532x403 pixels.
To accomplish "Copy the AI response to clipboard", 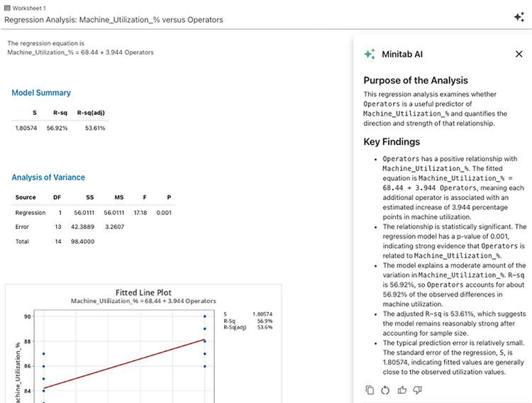I will tap(370, 390).
